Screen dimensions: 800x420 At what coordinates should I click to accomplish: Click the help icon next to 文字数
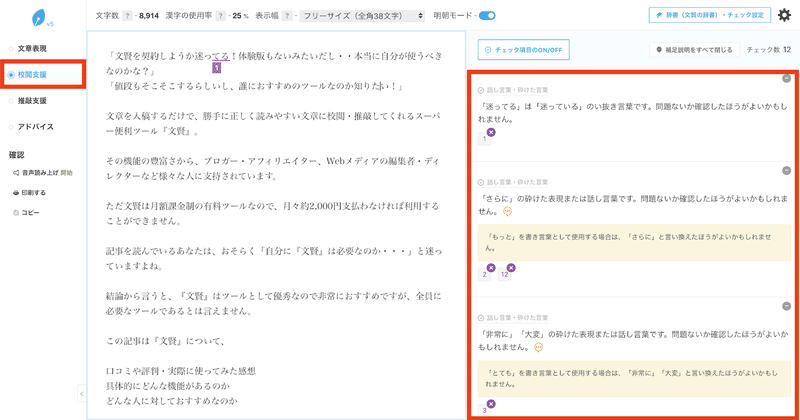click(128, 16)
